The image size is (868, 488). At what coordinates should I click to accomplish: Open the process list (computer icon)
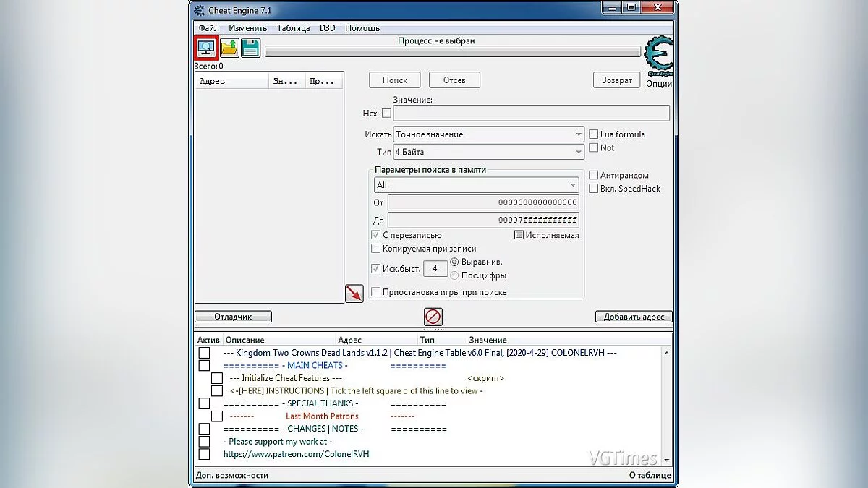click(x=207, y=48)
